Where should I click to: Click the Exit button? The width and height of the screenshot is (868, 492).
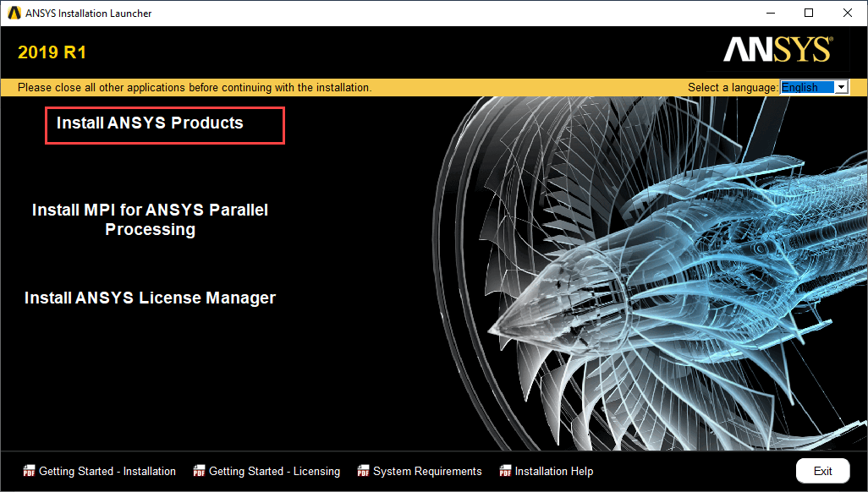click(822, 471)
